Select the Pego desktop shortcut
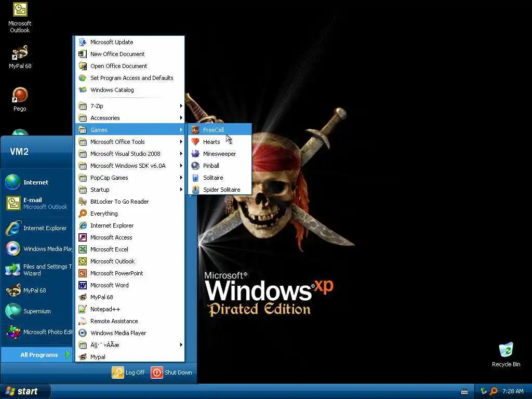 (20, 99)
